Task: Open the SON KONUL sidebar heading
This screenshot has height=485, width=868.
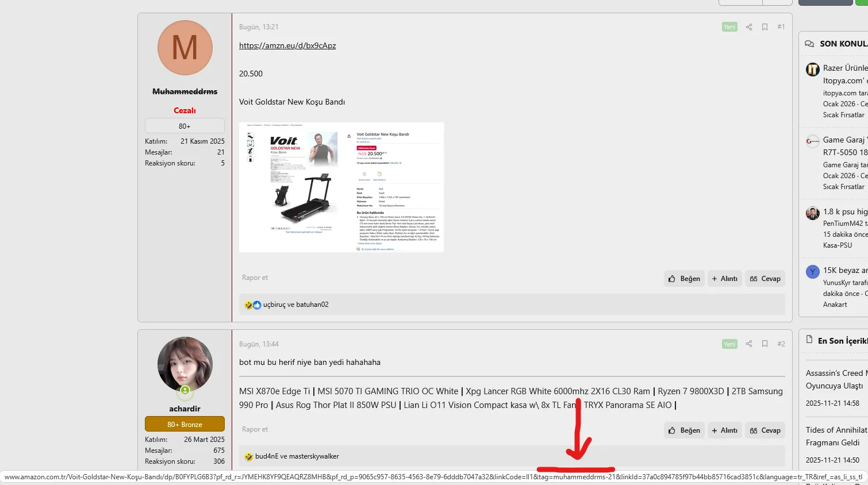Action: [843, 44]
